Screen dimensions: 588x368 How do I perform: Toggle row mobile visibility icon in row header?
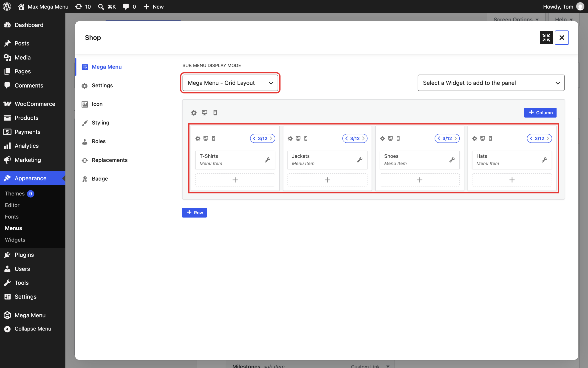pos(215,113)
